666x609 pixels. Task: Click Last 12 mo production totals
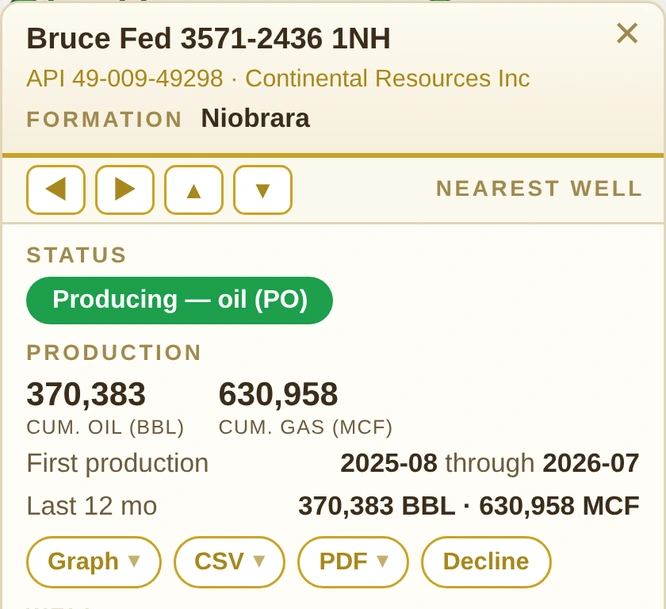469,506
